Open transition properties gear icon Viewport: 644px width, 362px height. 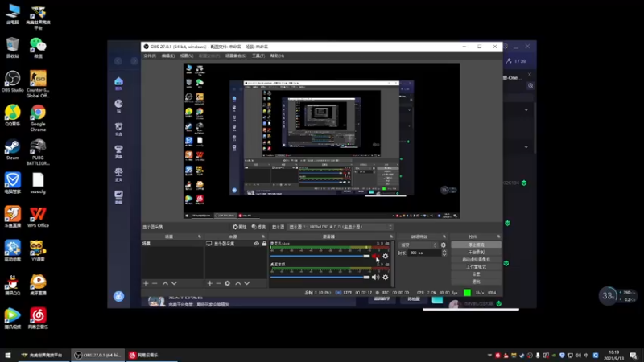(x=444, y=245)
